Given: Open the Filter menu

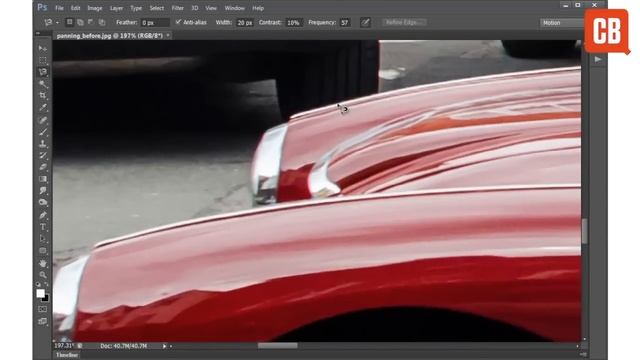Looking at the screenshot, I should [x=178, y=8].
